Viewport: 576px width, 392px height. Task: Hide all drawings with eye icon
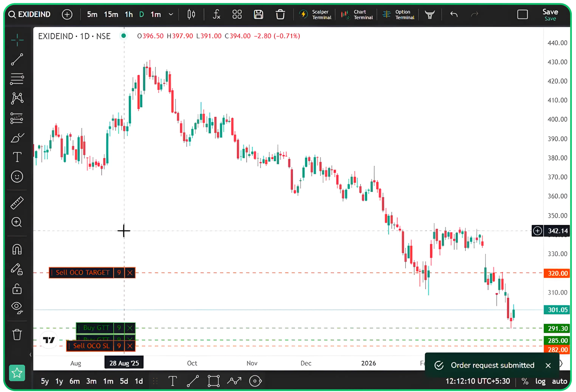tap(17, 308)
